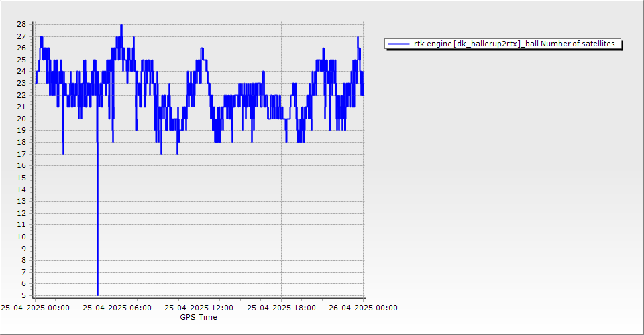Select the 'Number of satellites' legend label

[x=513, y=44]
